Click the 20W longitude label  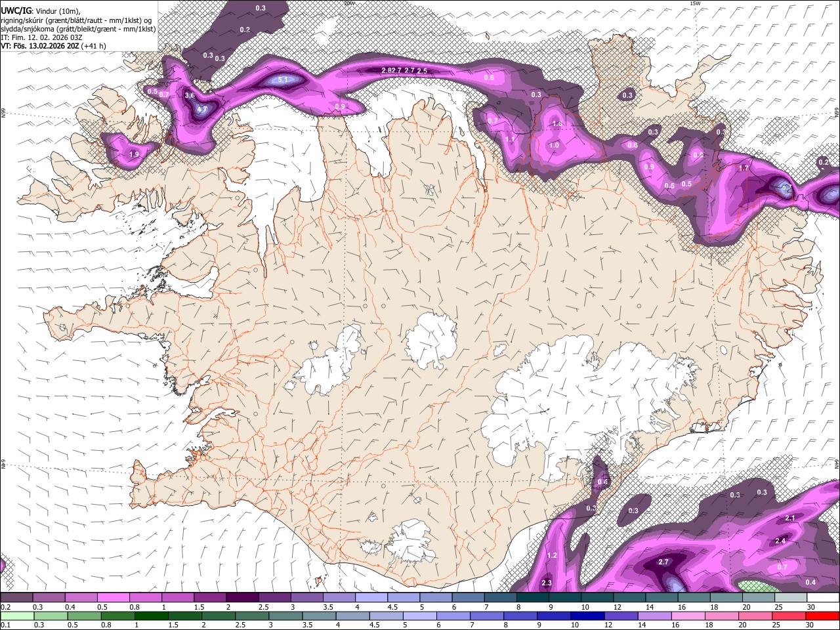point(349,3)
